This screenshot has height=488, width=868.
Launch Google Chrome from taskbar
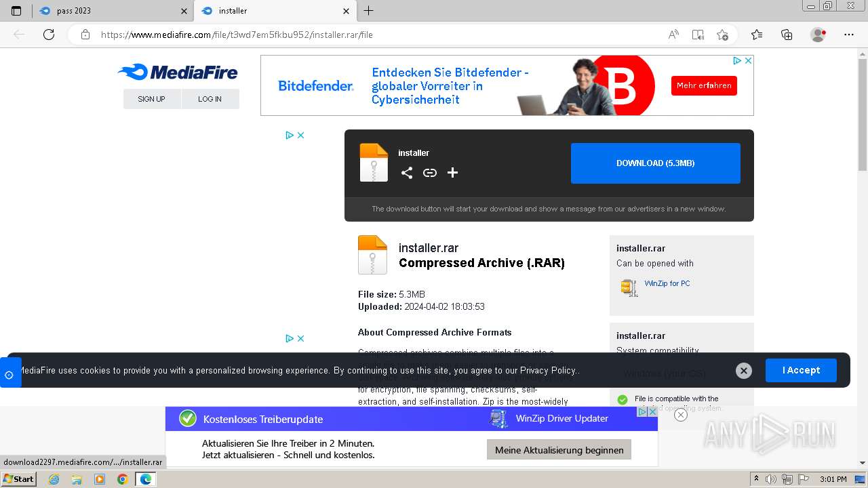pos(122,479)
